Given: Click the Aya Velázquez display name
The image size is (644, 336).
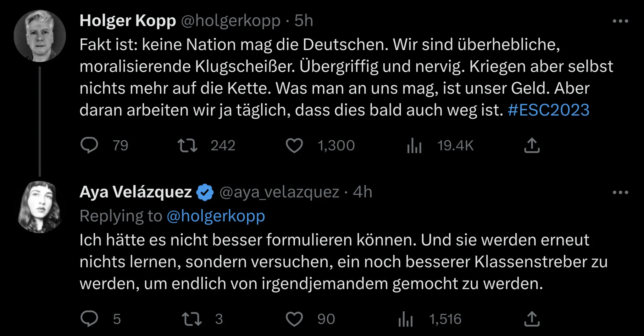Looking at the screenshot, I should click(136, 192).
